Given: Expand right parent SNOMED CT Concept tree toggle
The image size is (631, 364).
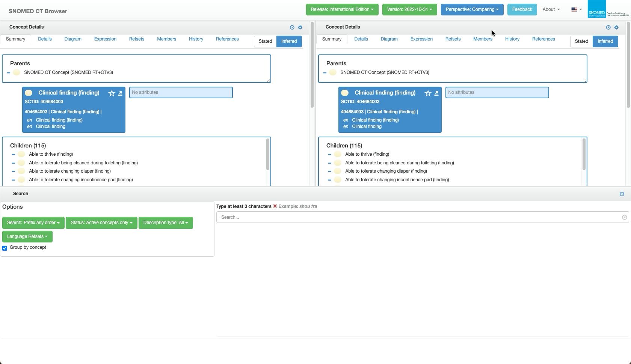Looking at the screenshot, I should click(x=325, y=72).
